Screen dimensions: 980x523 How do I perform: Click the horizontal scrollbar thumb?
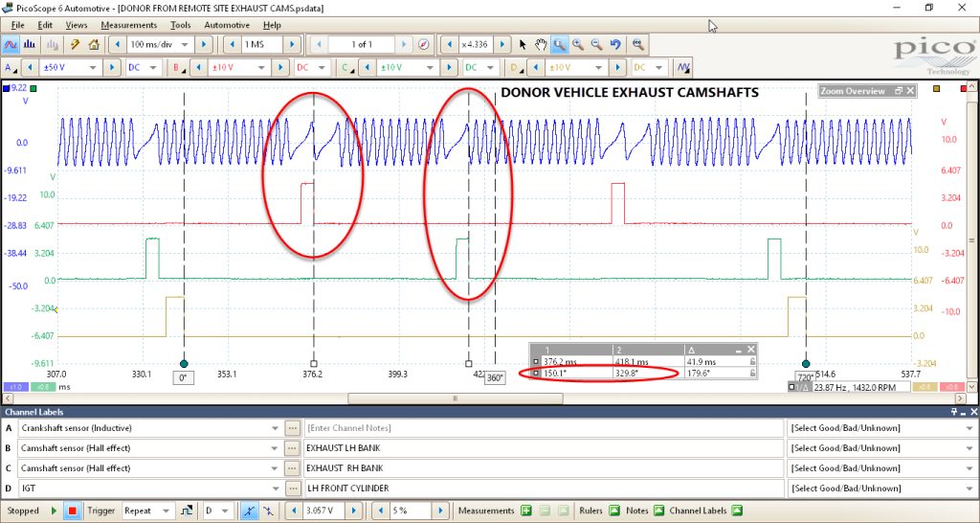[455, 398]
